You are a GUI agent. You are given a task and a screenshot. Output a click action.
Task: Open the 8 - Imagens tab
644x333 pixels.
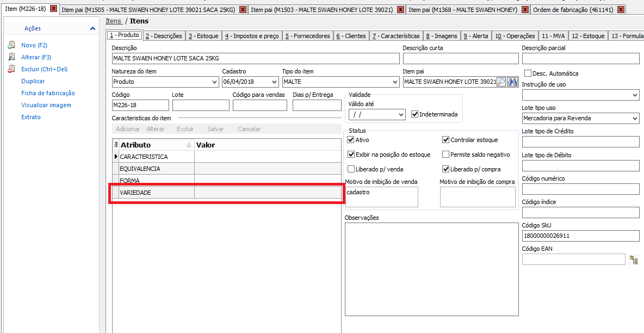[x=442, y=36]
